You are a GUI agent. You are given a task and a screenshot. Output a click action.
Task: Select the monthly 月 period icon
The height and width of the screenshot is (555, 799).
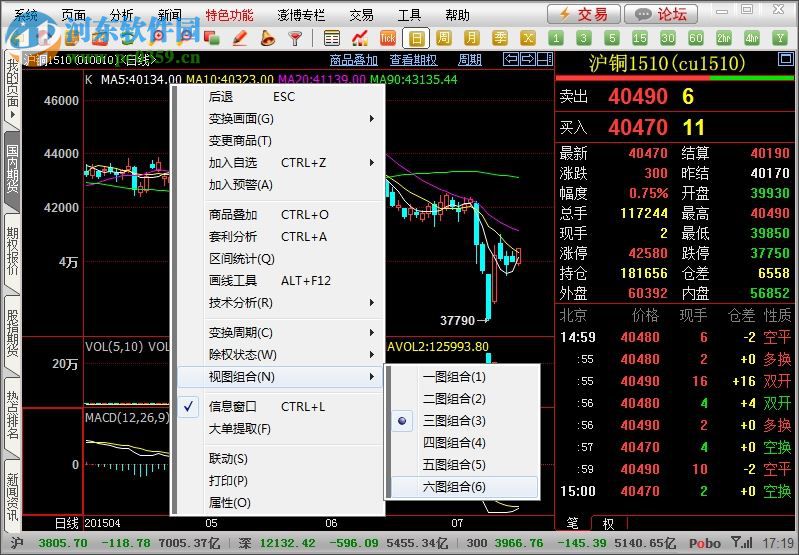[x=472, y=38]
